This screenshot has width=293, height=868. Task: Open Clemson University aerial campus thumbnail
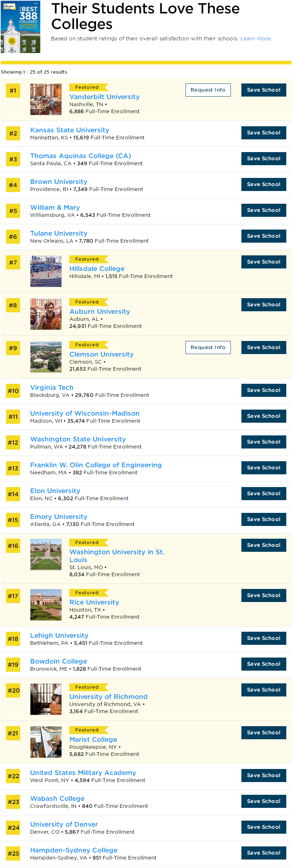(46, 357)
